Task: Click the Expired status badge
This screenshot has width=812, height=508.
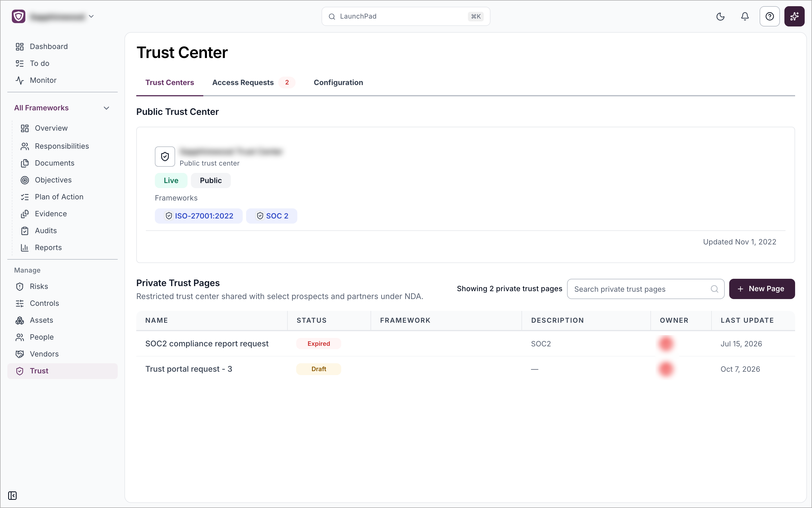Action: coord(318,344)
